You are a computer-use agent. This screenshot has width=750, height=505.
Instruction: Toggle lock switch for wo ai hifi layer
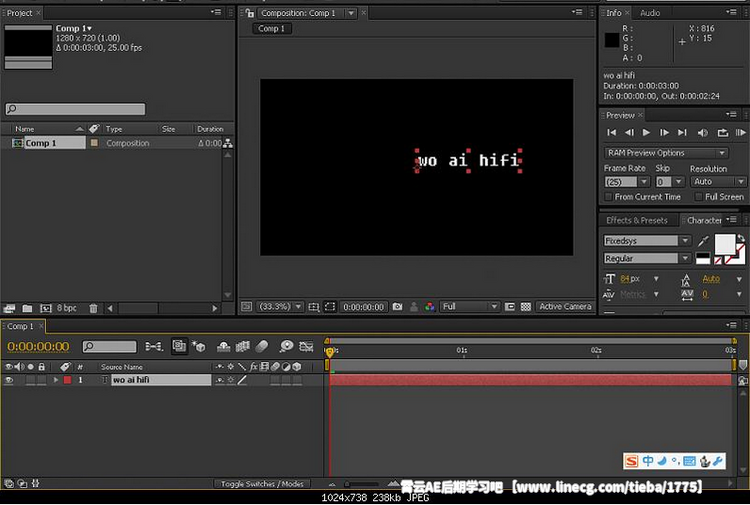click(42, 380)
